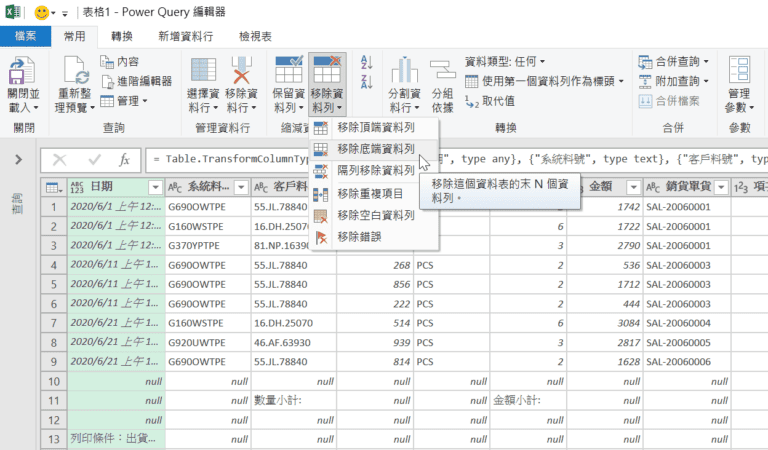Expand the collapsed 查詢 pane chevron
Image resolution: width=768 pixels, height=450 pixels.
tap(18, 159)
